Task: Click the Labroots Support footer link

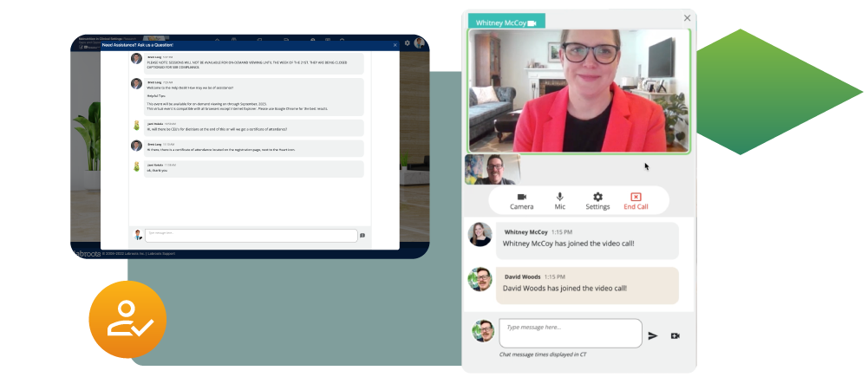Action: coord(163,254)
